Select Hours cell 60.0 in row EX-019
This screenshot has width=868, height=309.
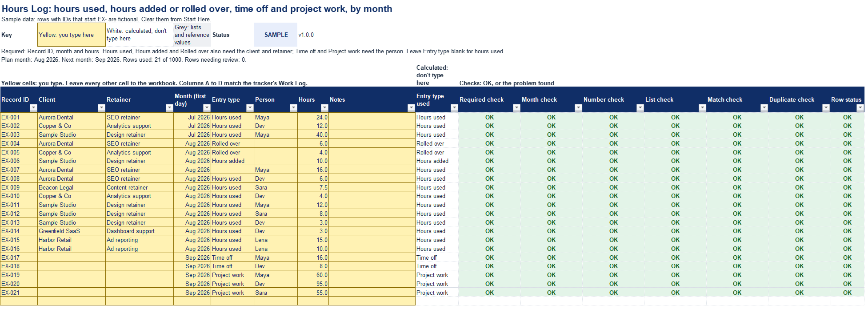click(x=313, y=275)
